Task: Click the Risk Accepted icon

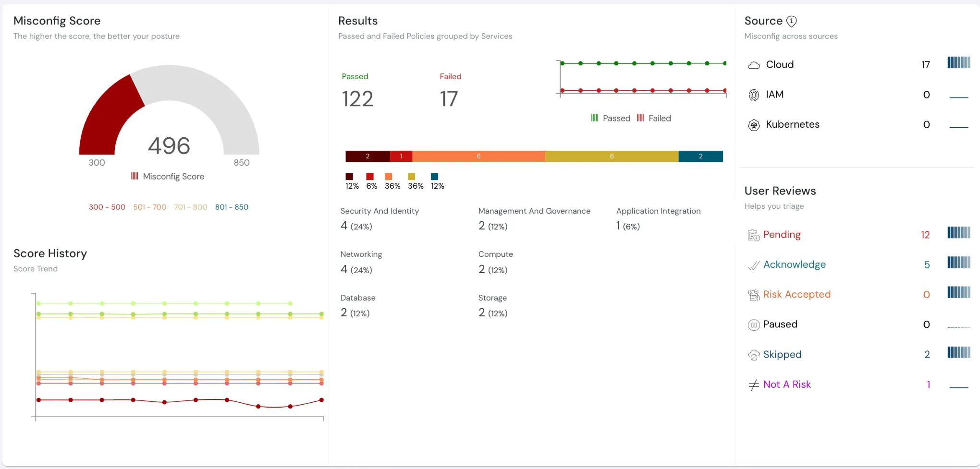Action: tap(754, 295)
